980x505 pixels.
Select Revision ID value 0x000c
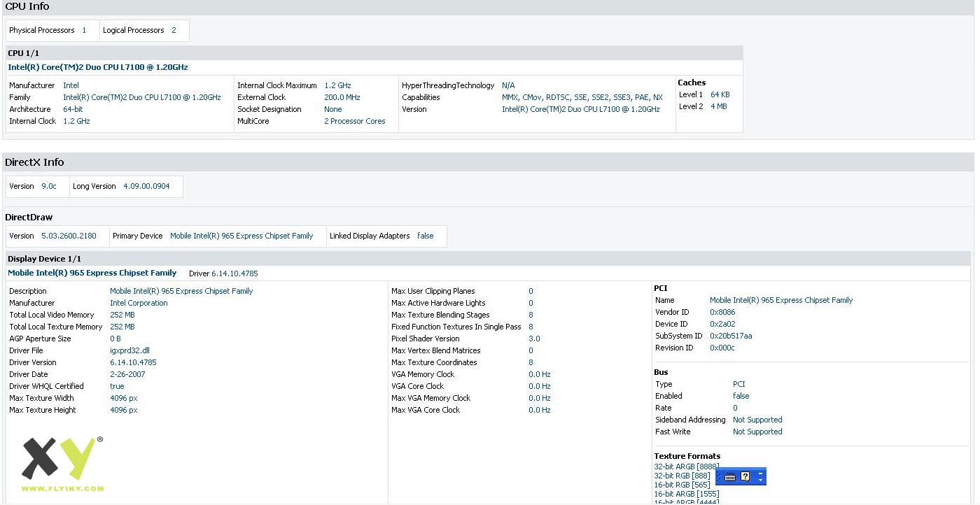tap(722, 348)
